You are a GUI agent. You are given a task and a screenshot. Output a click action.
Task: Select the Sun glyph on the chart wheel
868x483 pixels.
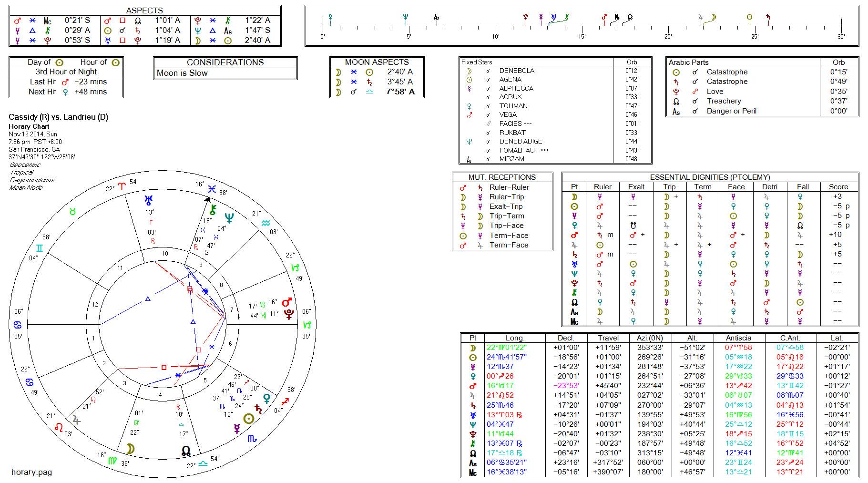tap(248, 419)
